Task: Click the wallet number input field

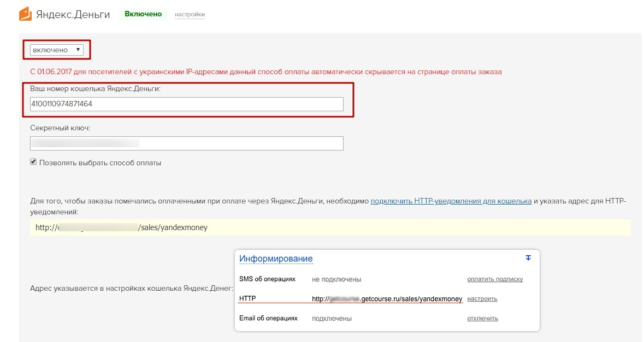Action: pyautogui.click(x=186, y=104)
